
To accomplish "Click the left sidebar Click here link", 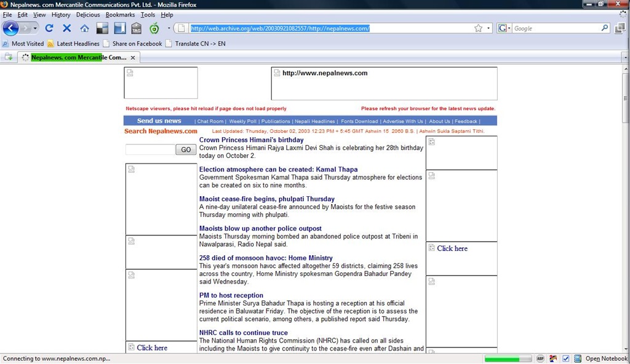I will 152,347.
